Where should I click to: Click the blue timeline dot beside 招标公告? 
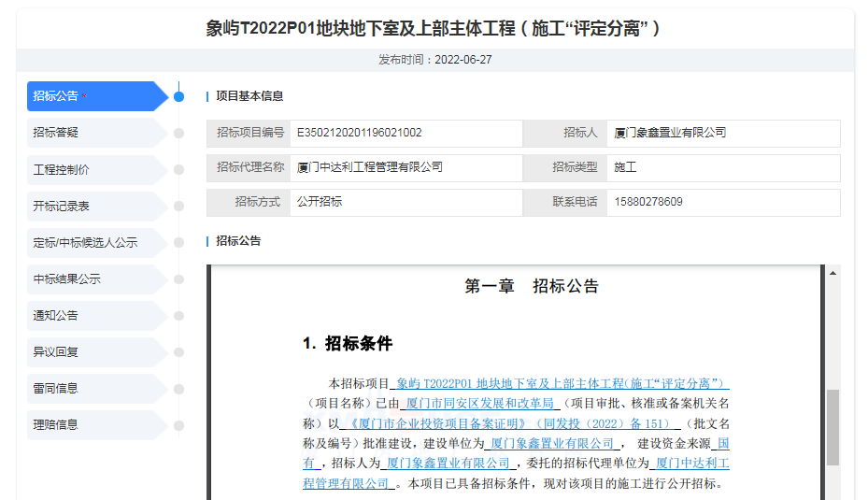point(178,96)
